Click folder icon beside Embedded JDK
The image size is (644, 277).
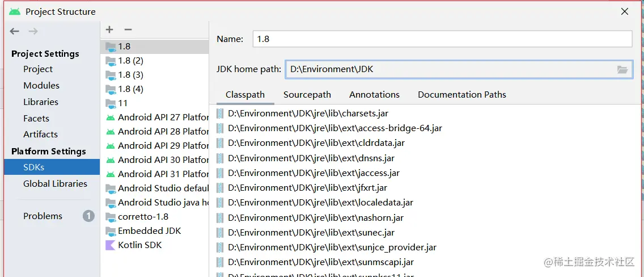coord(111,231)
